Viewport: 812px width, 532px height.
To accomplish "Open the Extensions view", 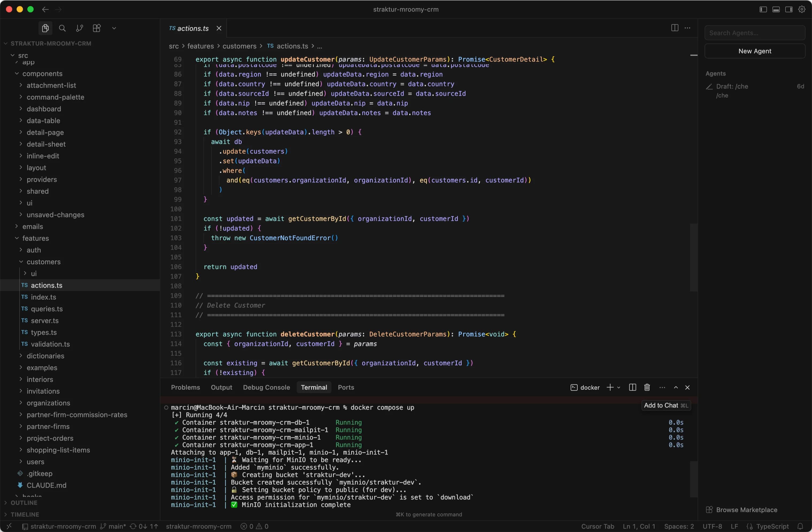I will [96, 28].
